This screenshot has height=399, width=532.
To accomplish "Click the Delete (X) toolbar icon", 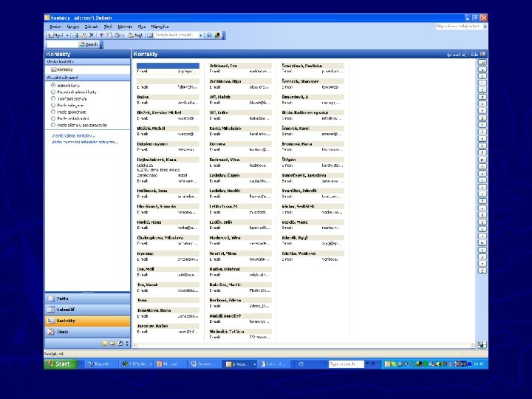I will (x=92, y=35).
